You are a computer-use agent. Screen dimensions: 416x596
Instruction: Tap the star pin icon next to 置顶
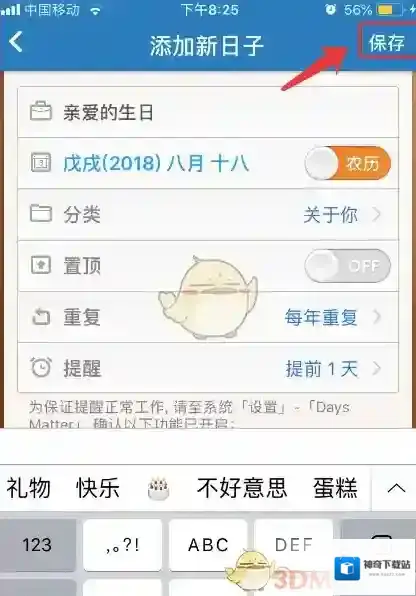(41, 265)
